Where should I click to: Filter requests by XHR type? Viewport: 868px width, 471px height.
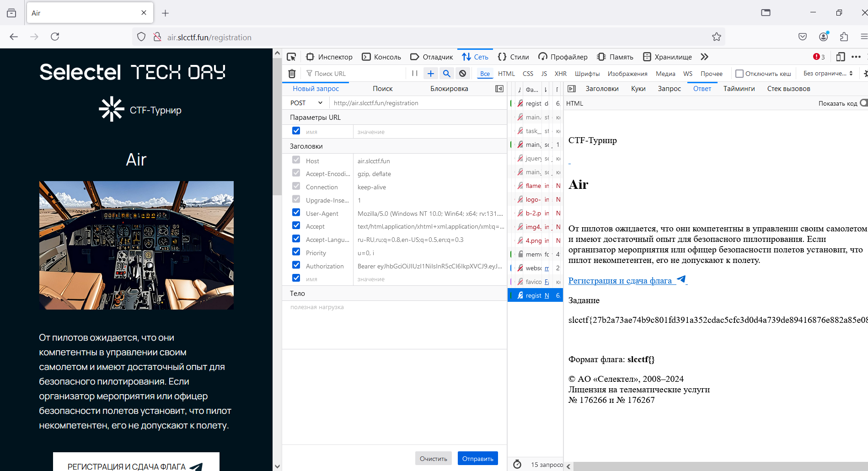click(x=560, y=74)
